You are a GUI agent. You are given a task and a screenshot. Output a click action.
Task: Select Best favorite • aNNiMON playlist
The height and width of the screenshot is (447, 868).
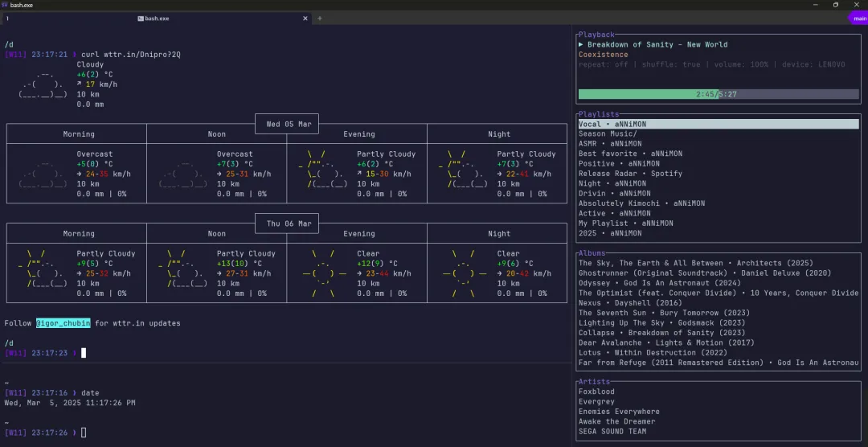coord(630,154)
